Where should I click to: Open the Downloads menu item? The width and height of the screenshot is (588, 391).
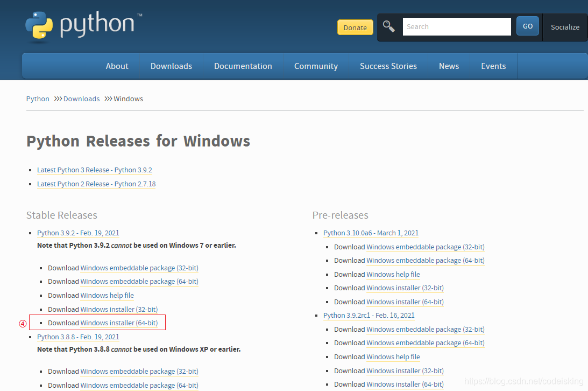click(x=172, y=66)
